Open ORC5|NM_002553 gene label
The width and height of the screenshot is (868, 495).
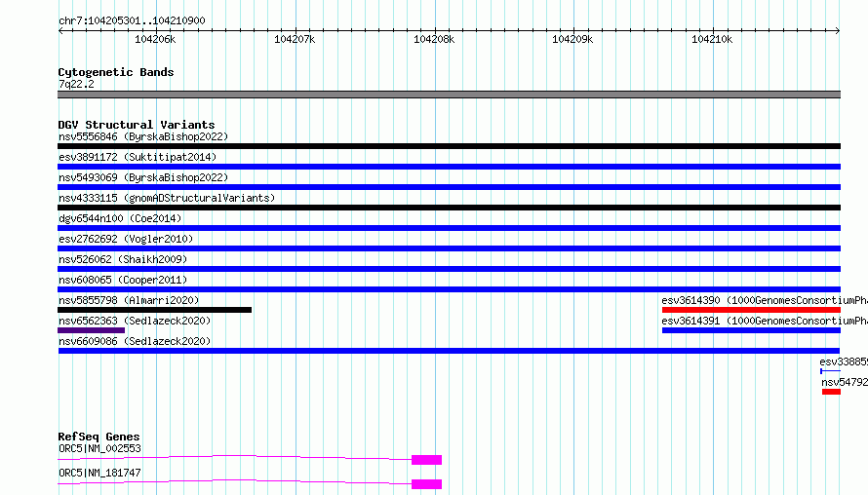coord(99,448)
